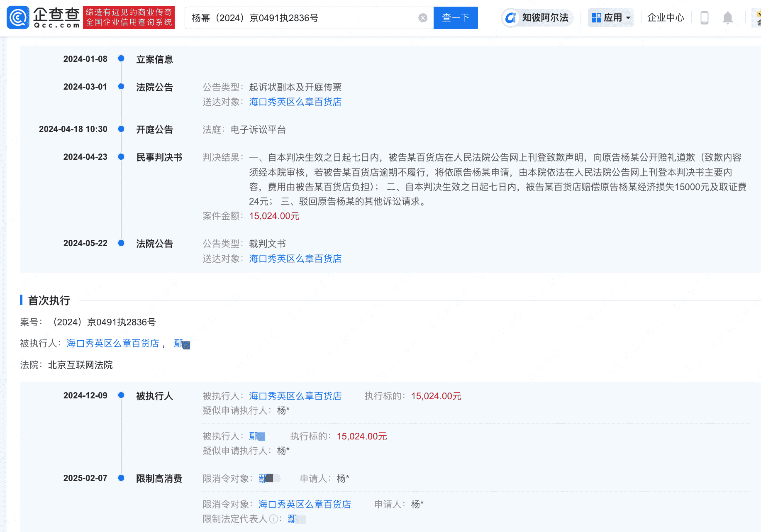Open the 企业中心 menu item

pyautogui.click(x=666, y=17)
